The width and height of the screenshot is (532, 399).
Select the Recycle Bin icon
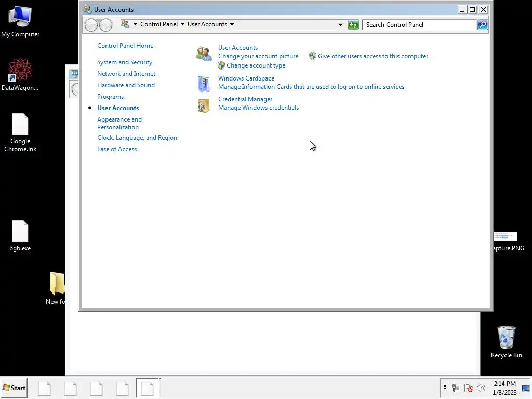coord(506,342)
